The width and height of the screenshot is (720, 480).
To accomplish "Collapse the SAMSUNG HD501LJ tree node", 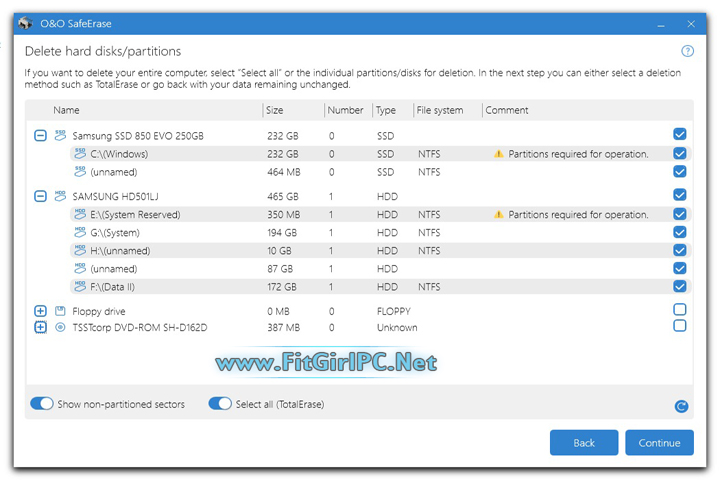I will [x=40, y=195].
